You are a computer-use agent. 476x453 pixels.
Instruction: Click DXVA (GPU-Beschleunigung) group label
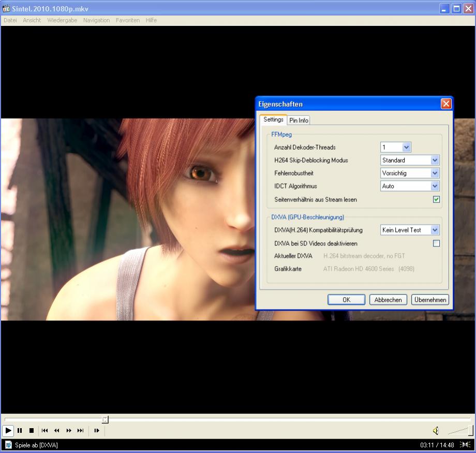click(x=307, y=217)
